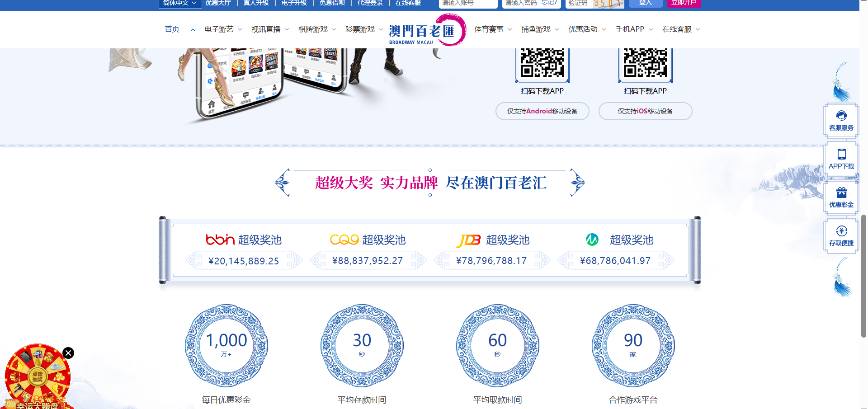The width and height of the screenshot is (868, 409).
Task: Click MG jackpot amount ¥68,786,041.97
Action: point(615,261)
